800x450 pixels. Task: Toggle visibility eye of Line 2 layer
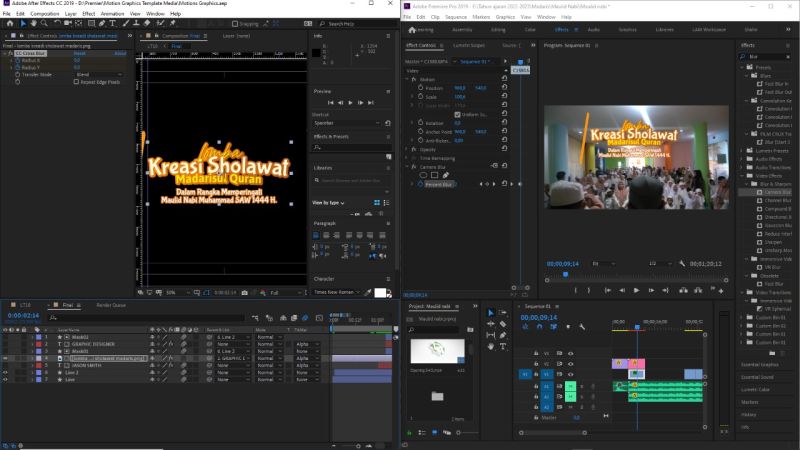click(5, 372)
